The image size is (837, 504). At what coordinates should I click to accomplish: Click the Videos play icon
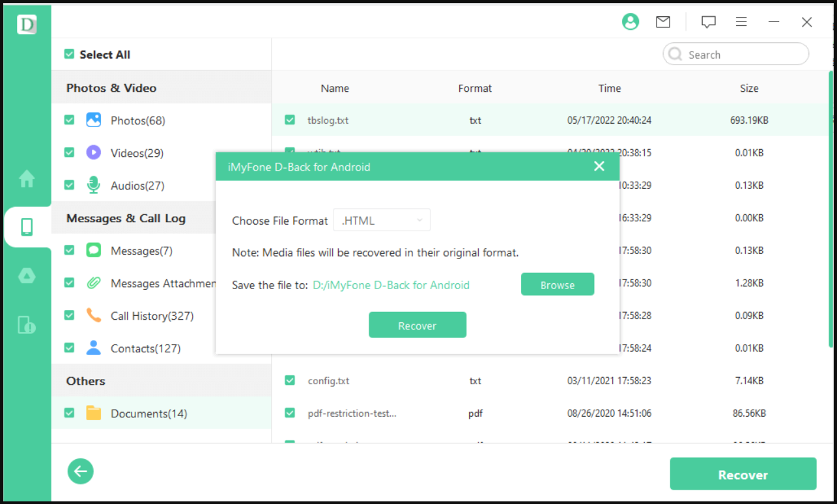click(x=94, y=152)
